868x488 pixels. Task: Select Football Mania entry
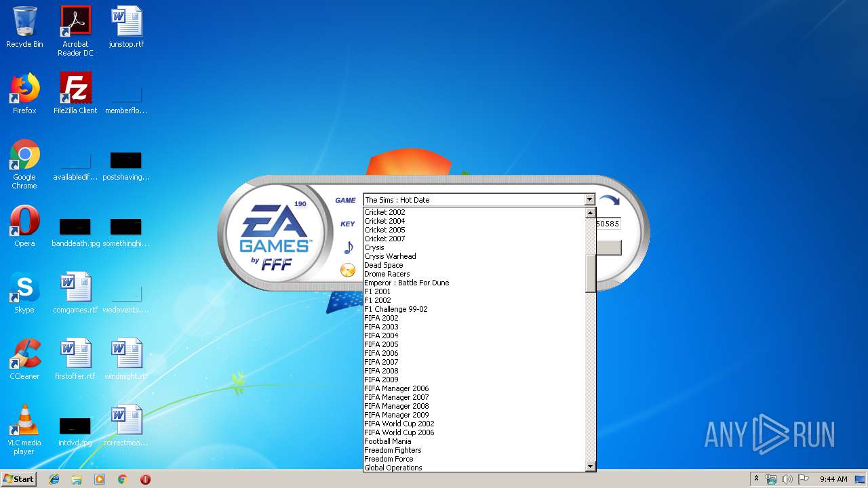(388, 441)
